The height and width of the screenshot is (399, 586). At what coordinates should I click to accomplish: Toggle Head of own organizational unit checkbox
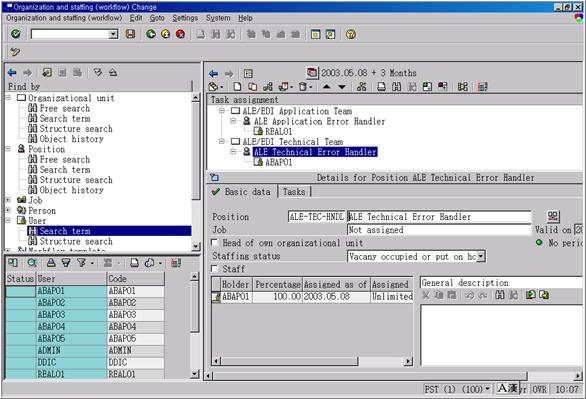[215, 243]
